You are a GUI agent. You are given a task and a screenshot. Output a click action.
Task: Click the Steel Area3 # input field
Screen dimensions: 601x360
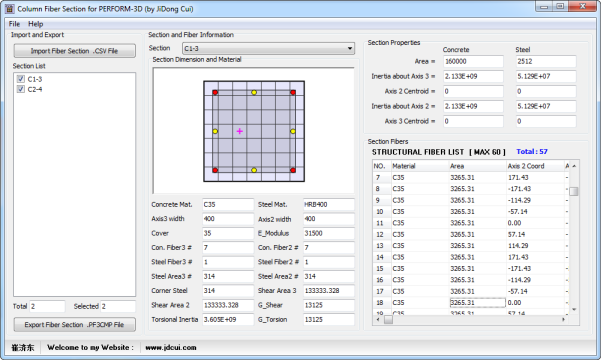tap(228, 276)
